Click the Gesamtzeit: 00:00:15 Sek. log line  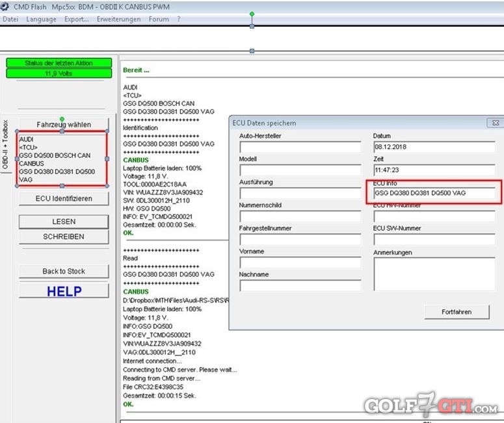[159, 395]
